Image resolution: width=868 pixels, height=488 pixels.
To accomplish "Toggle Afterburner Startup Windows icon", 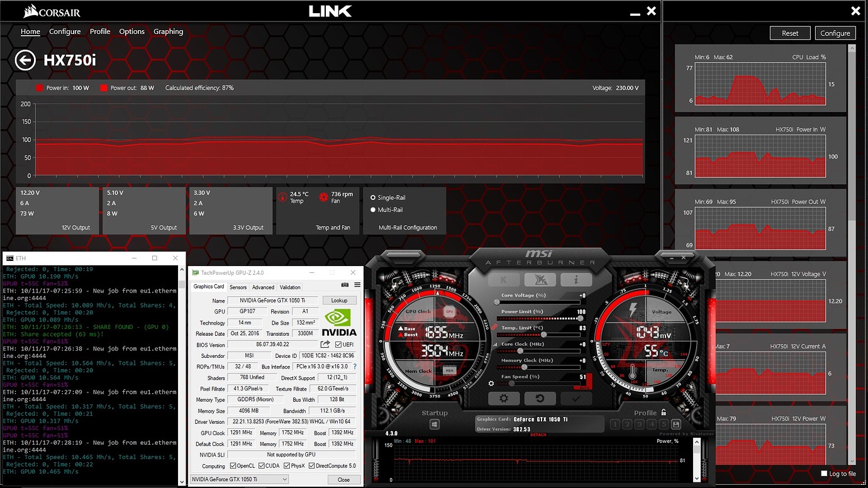I will pos(434,425).
